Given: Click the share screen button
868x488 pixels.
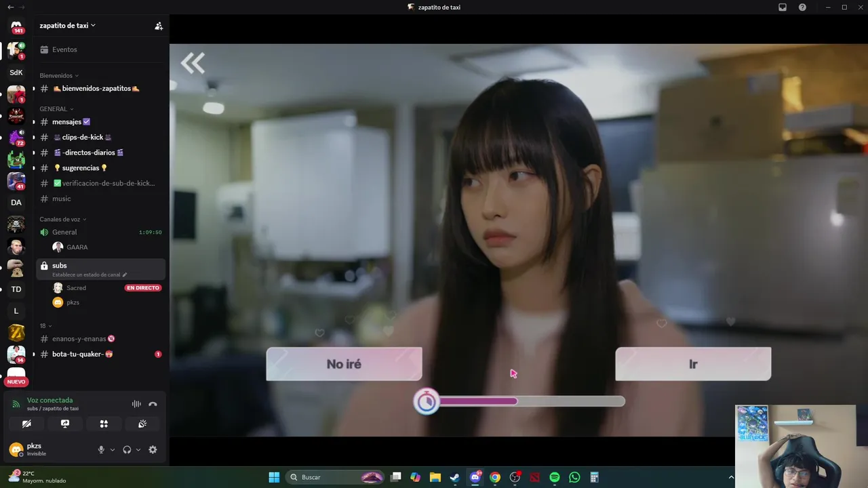Looking at the screenshot, I should pyautogui.click(x=65, y=424).
